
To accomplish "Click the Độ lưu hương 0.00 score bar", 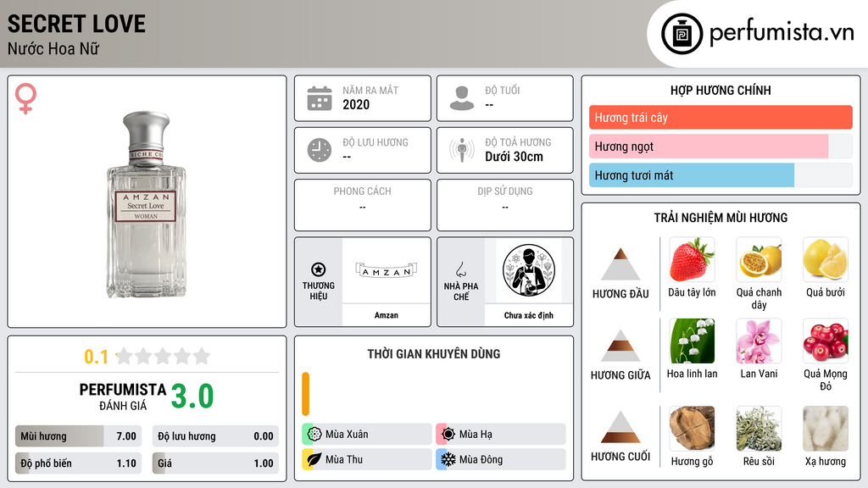I will pos(215,436).
